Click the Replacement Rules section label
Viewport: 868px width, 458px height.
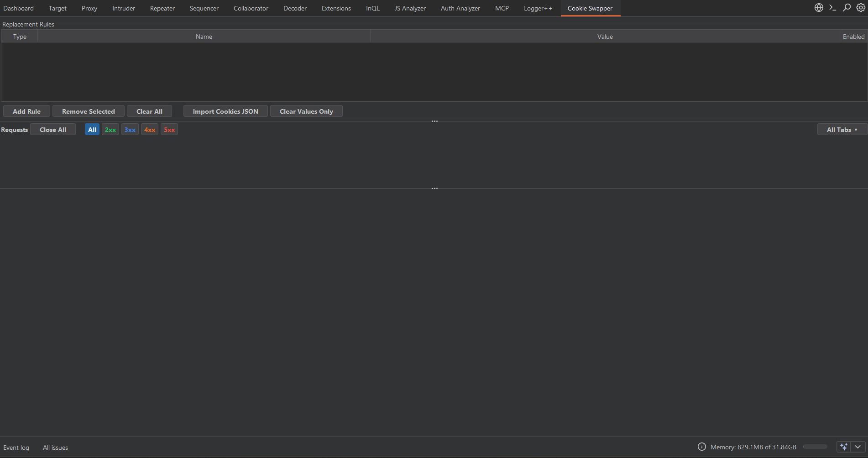[28, 24]
